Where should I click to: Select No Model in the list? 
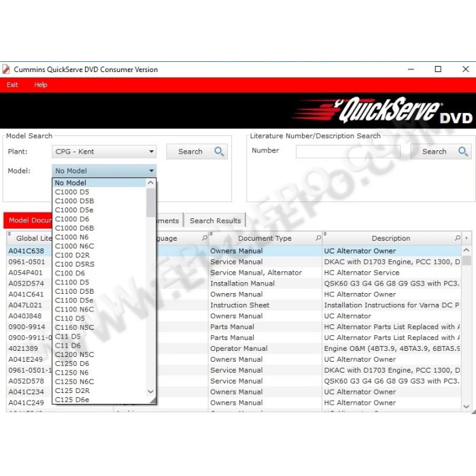pyautogui.click(x=99, y=183)
